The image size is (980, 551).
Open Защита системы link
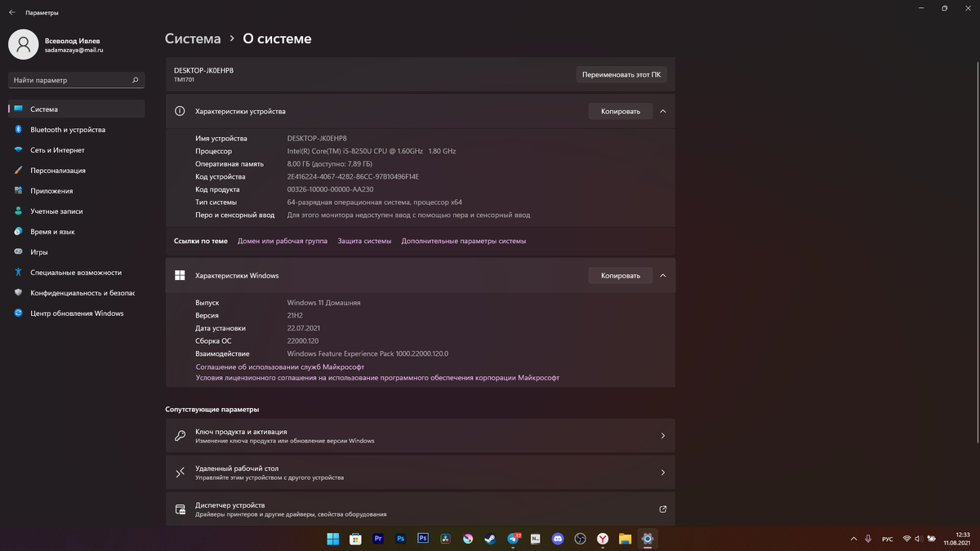[x=364, y=241]
